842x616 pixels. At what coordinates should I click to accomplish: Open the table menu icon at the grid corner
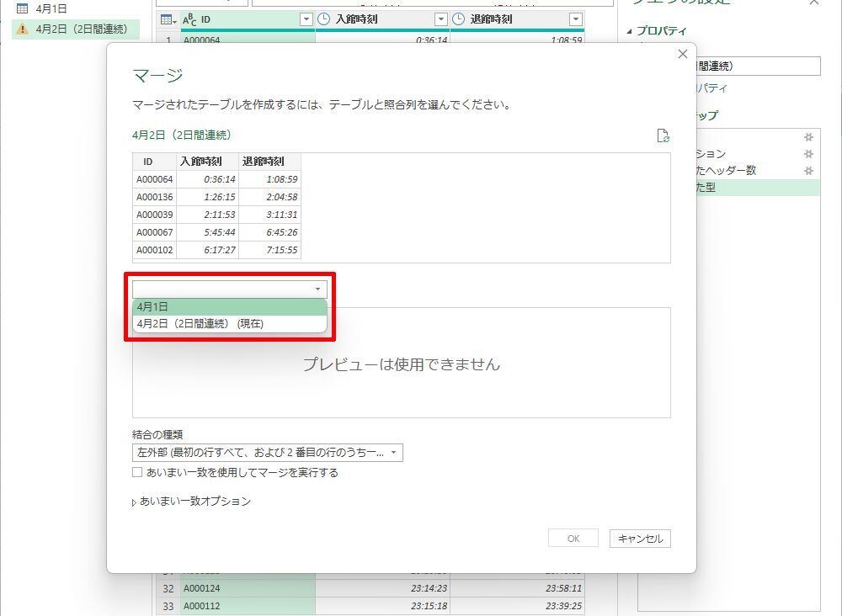click(x=168, y=20)
